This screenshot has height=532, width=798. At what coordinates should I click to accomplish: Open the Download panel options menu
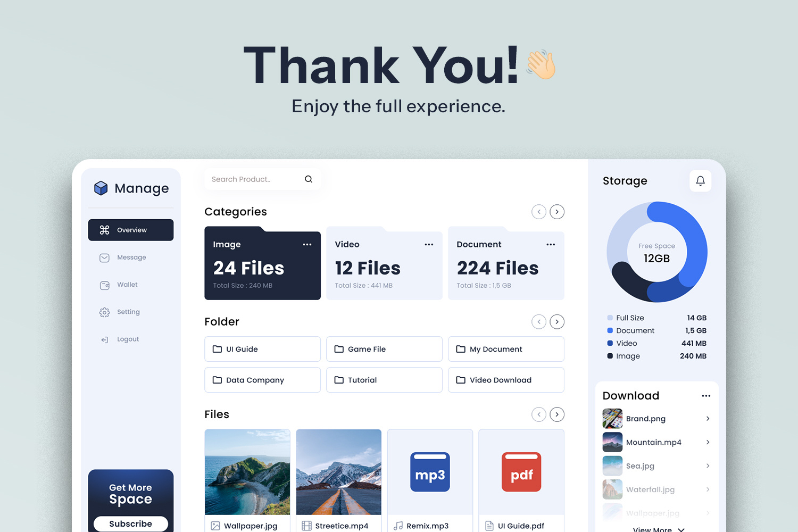pos(706,395)
